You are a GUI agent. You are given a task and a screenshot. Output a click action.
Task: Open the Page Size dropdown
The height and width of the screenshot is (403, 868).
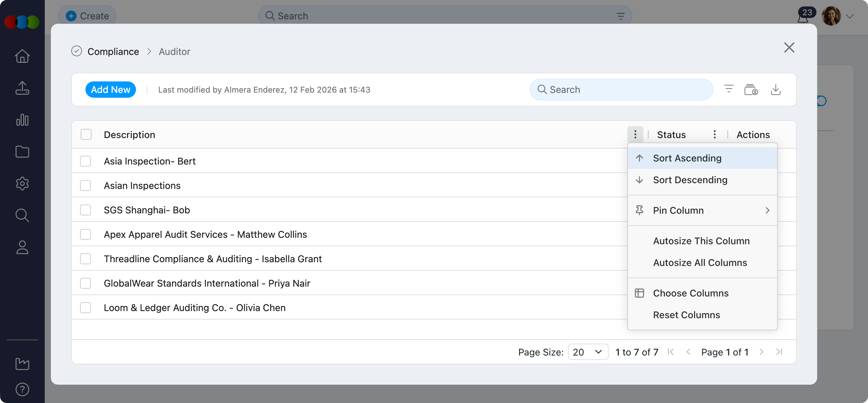(588, 352)
